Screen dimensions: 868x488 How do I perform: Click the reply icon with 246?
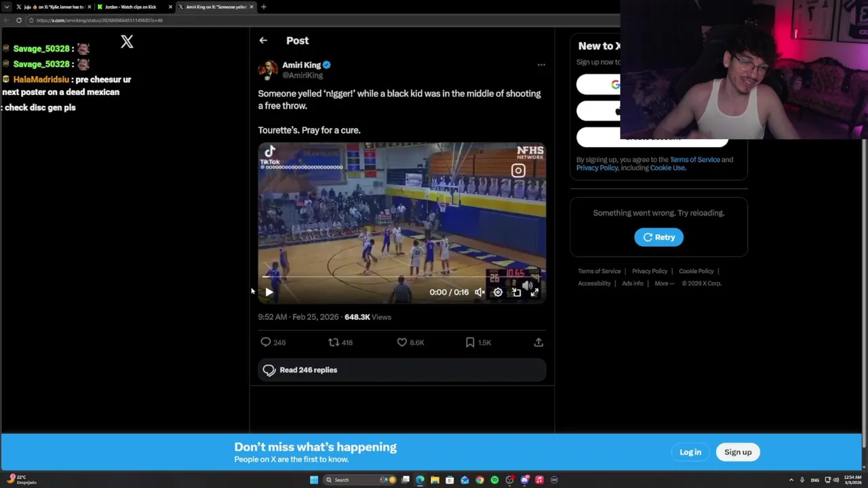(x=273, y=342)
